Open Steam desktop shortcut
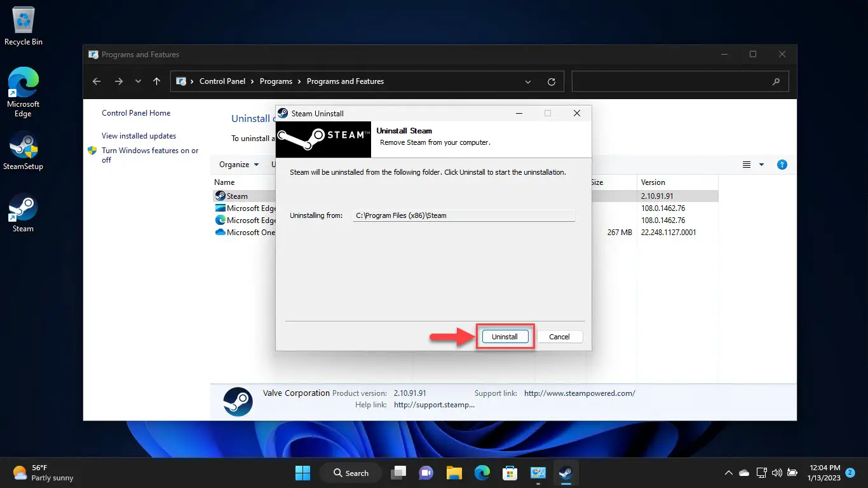The width and height of the screenshot is (868, 488). tap(23, 213)
